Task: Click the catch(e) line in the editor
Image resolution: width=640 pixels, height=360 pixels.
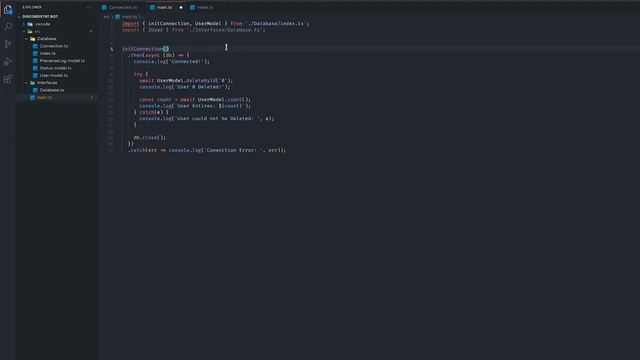Action: tap(151, 112)
